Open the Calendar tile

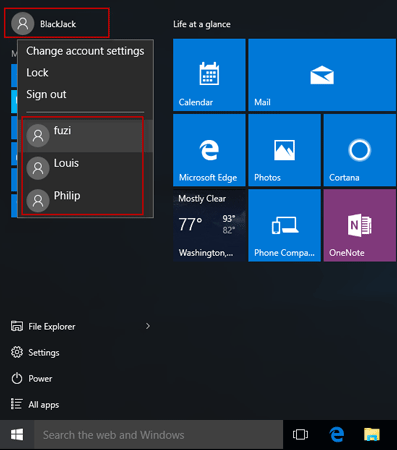click(209, 75)
